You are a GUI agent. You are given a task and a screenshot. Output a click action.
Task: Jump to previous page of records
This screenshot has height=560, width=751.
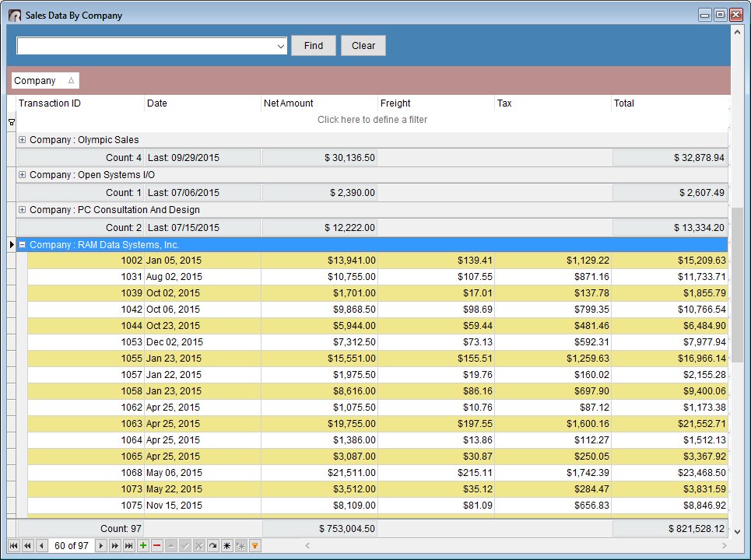pyautogui.click(x=27, y=546)
